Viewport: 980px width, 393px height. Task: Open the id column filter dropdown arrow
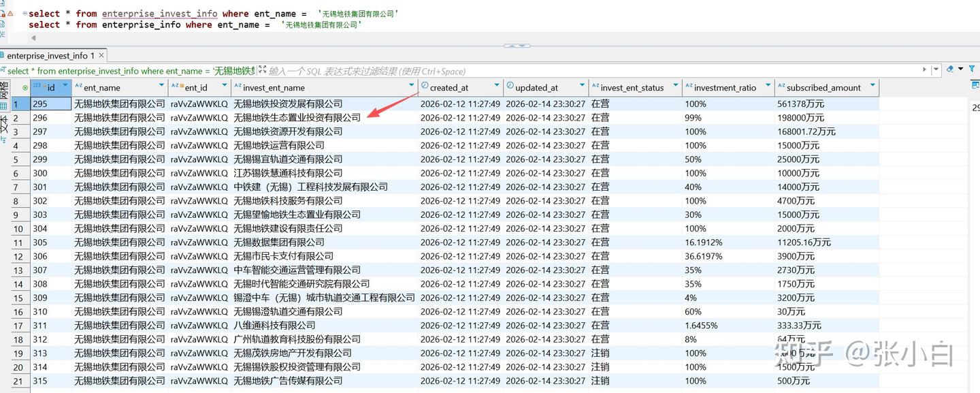[x=65, y=86]
